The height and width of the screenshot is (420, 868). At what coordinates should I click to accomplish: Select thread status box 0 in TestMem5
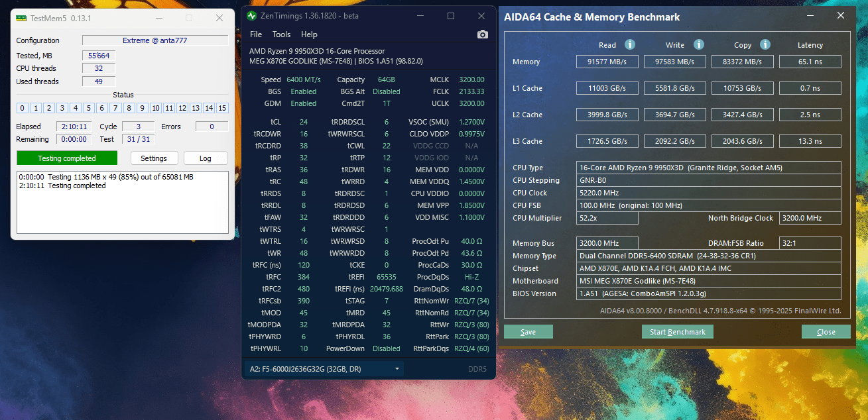23,108
